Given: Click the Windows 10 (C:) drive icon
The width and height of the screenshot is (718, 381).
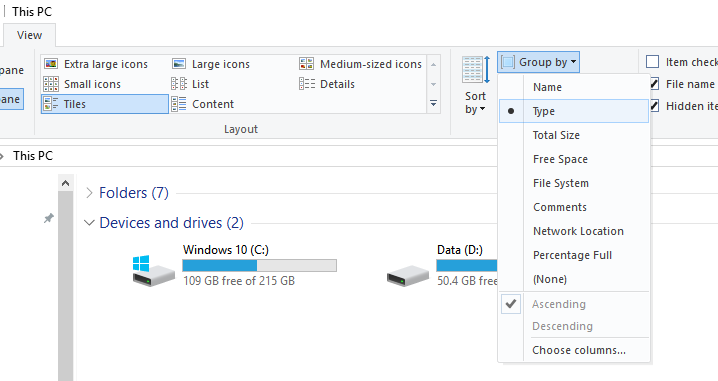Looking at the screenshot, I should 153,271.
